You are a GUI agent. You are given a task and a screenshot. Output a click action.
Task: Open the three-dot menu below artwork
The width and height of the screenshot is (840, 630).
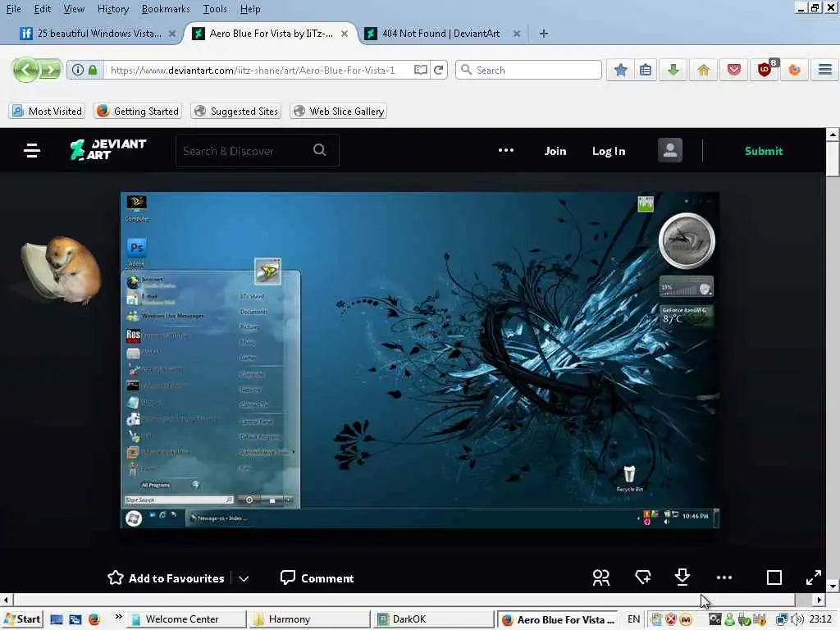click(x=724, y=577)
